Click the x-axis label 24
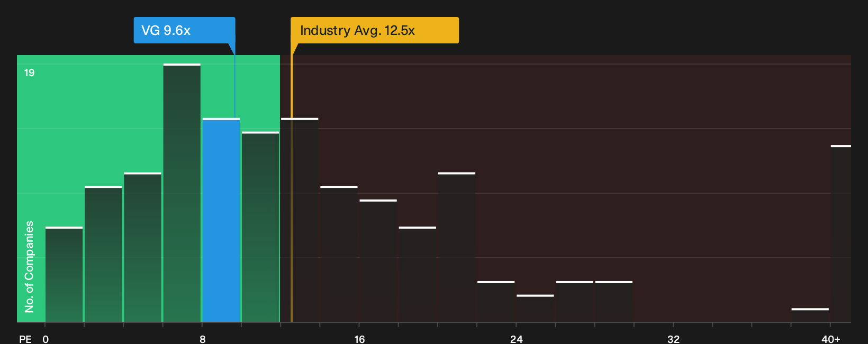868x344 pixels. coord(517,339)
